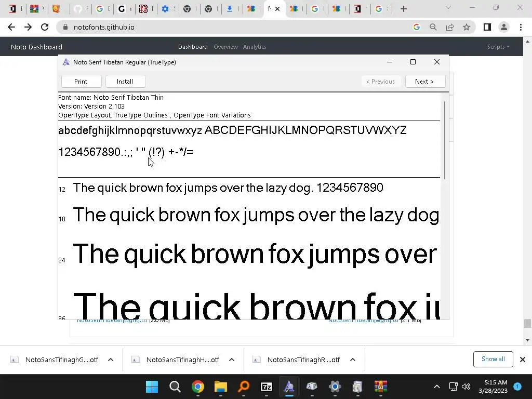Open volume control in the tray

[466, 387]
